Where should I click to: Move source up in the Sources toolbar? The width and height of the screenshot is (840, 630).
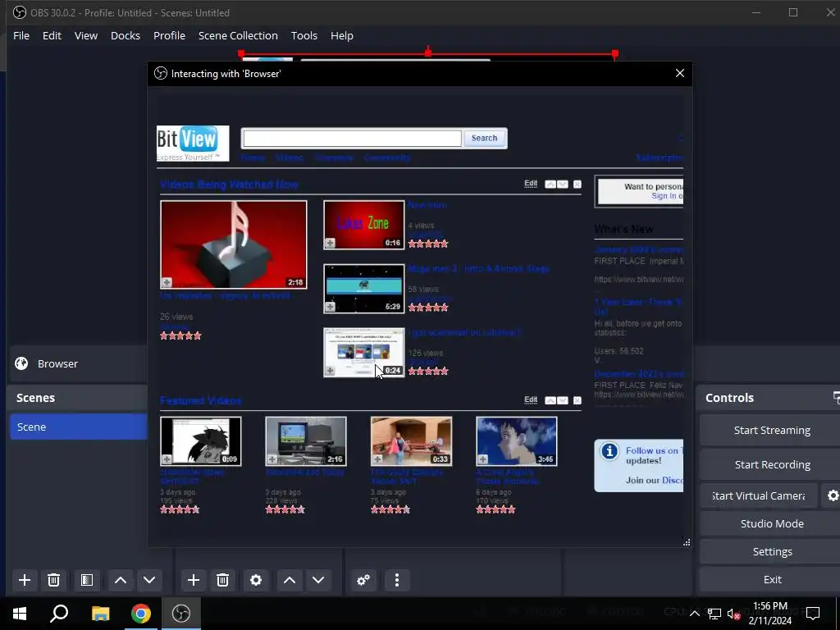pyautogui.click(x=290, y=580)
